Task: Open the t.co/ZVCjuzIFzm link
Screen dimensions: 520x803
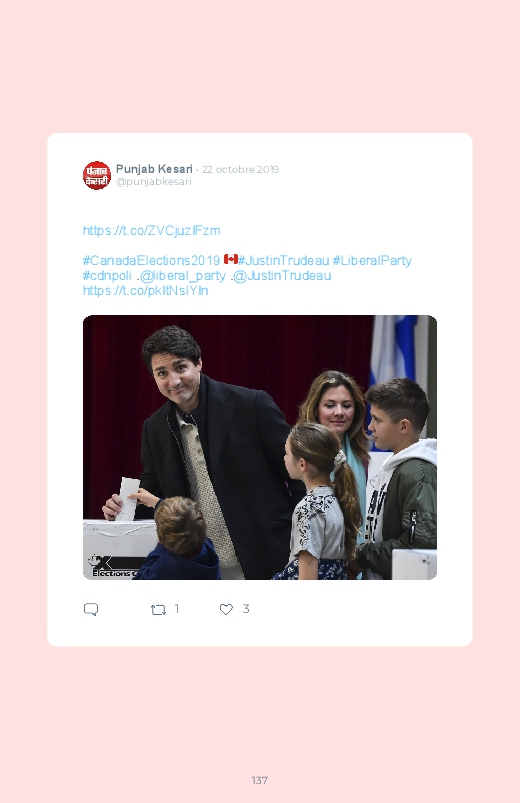Action: pos(152,230)
